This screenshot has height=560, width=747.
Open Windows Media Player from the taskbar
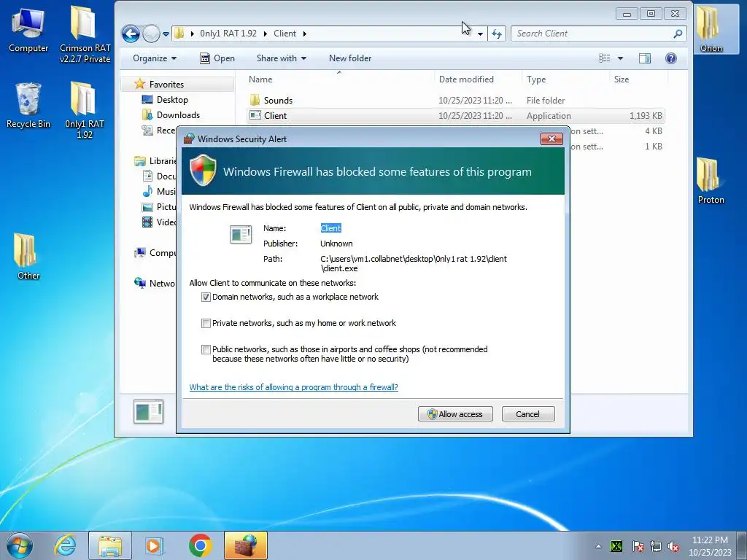[154, 545]
